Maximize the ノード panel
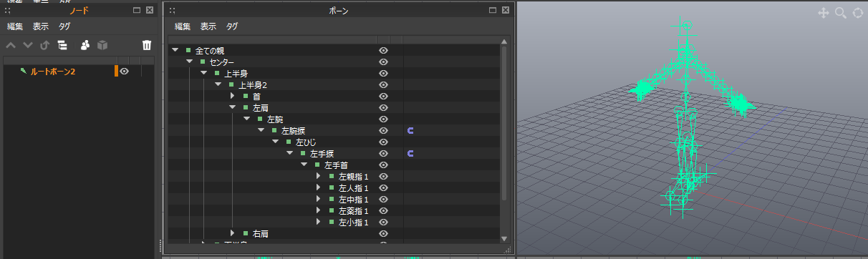 tap(137, 11)
